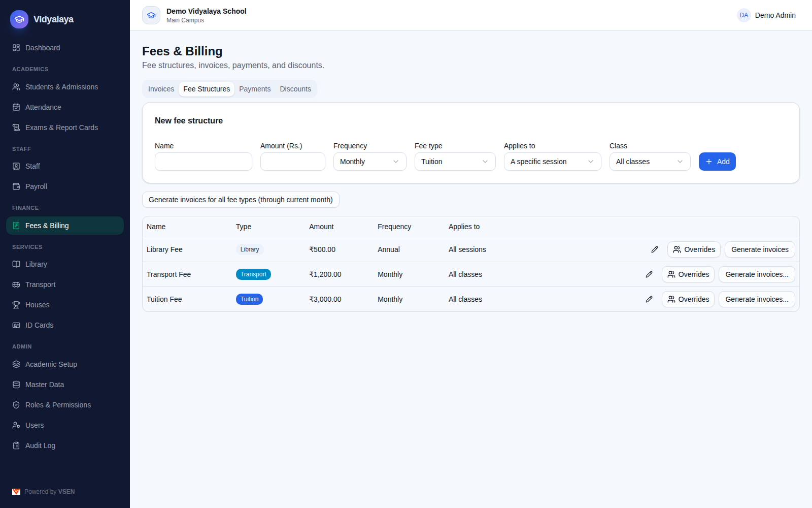The width and height of the screenshot is (812, 508).
Task: Click the ₹500.00 amount cell
Action: [322, 249]
